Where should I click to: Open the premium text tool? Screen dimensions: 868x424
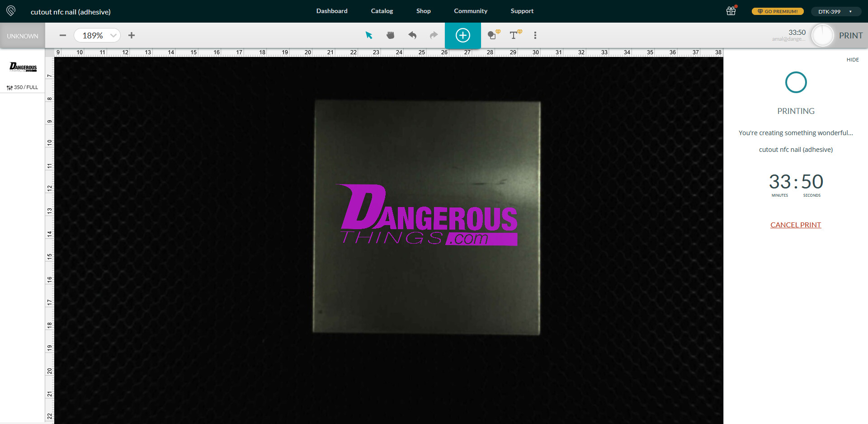515,35
